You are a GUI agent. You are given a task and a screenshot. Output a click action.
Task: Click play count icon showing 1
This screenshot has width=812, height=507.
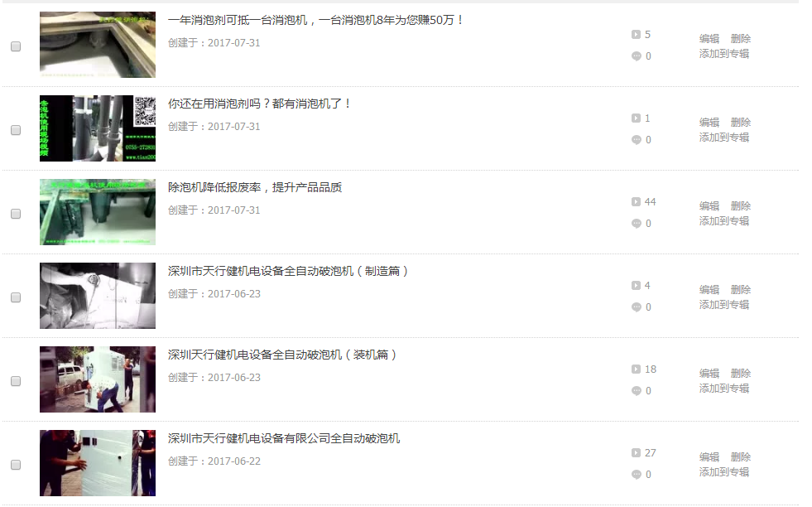[636, 118]
